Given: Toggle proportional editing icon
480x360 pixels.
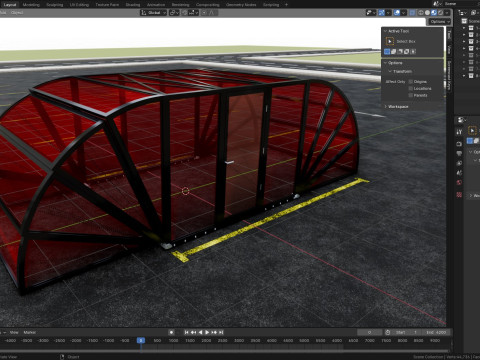Looking at the screenshot, I should tap(204, 13).
